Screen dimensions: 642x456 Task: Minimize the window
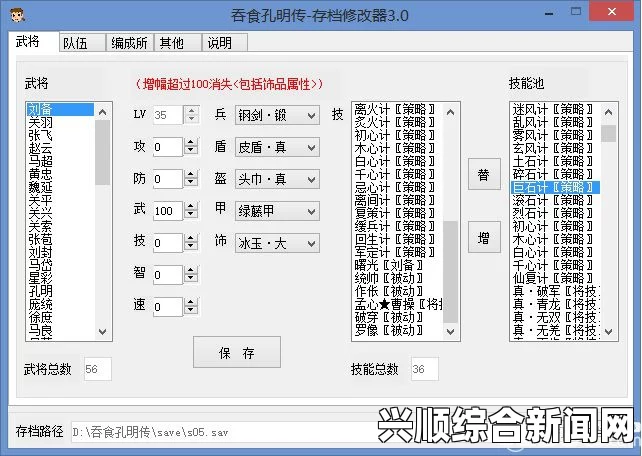549,14
